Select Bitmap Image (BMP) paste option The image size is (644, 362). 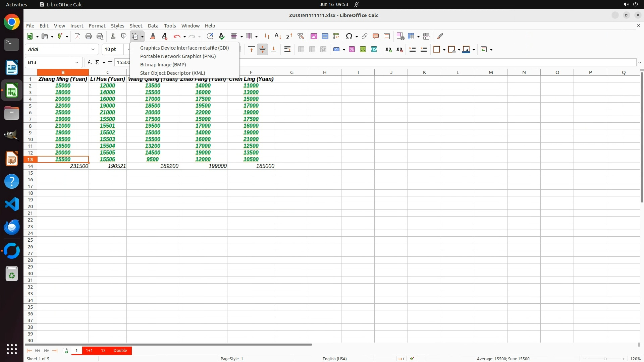tap(163, 65)
